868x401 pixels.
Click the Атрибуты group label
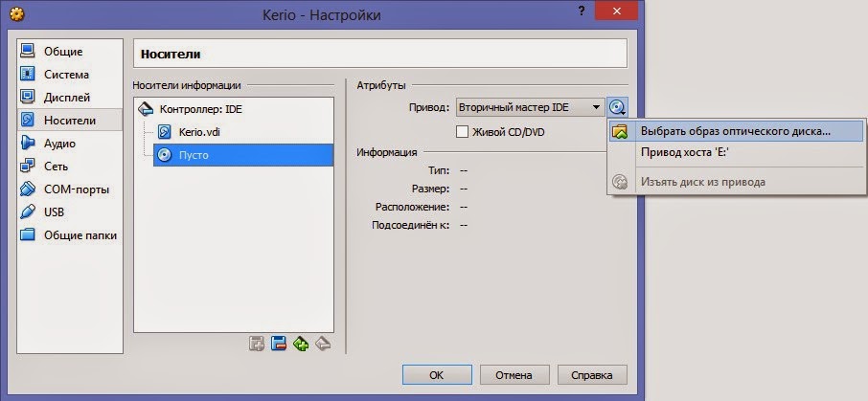[381, 85]
